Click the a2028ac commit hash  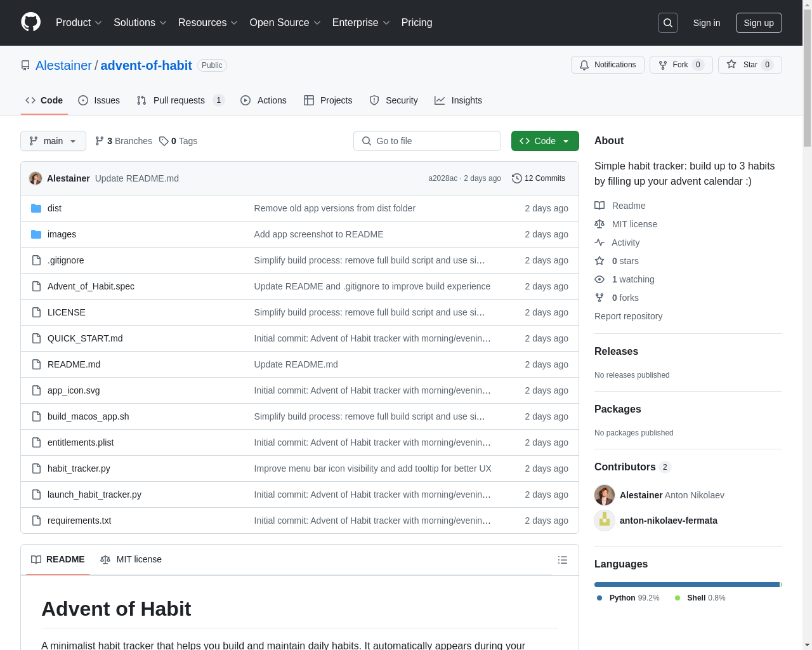click(443, 178)
